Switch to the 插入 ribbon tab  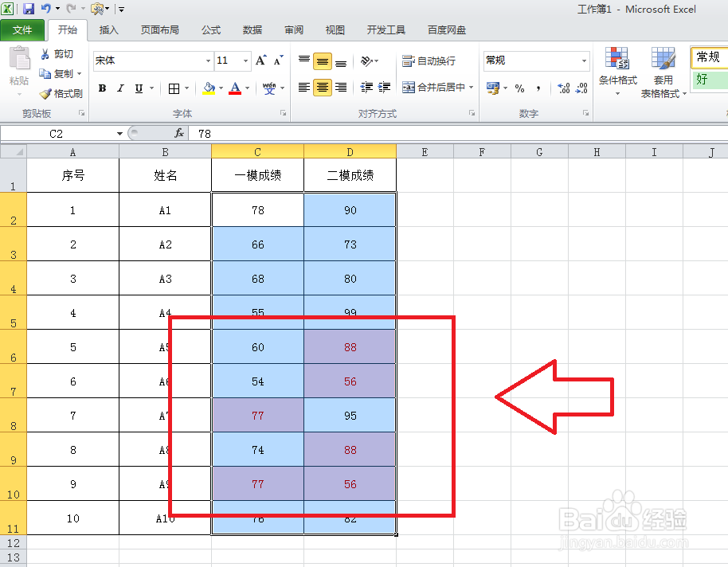pyautogui.click(x=108, y=30)
